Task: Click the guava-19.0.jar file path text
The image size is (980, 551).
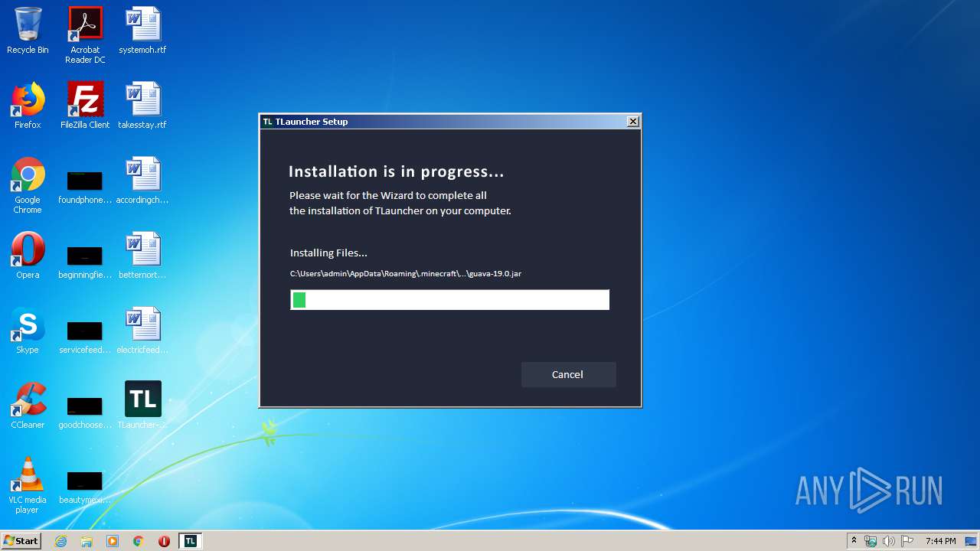Action: (x=406, y=273)
